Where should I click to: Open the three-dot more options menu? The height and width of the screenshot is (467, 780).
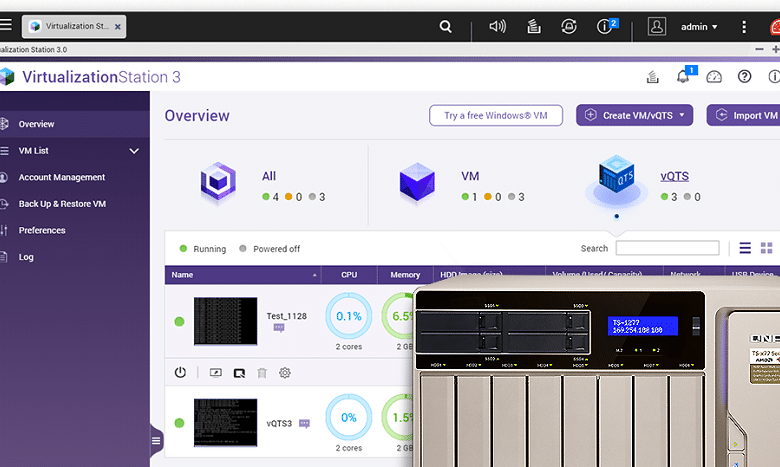coord(744,27)
